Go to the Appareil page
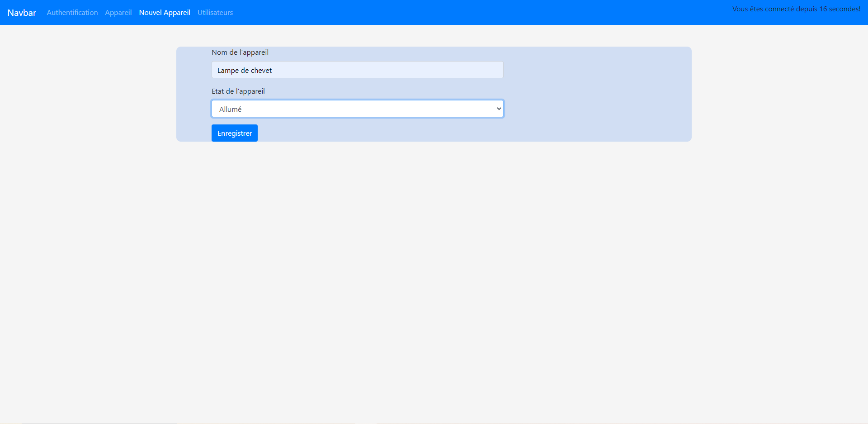Screen dimensions: 868x424 point(118,13)
